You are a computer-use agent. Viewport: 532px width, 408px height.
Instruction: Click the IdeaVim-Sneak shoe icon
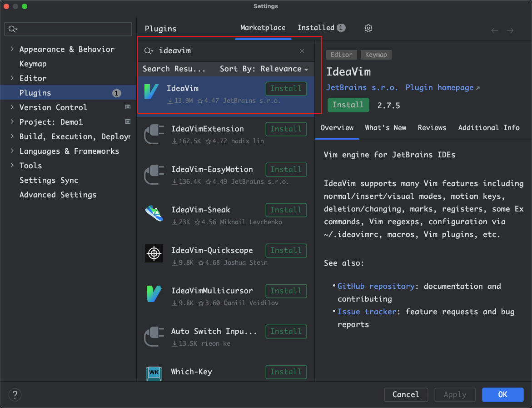click(154, 213)
